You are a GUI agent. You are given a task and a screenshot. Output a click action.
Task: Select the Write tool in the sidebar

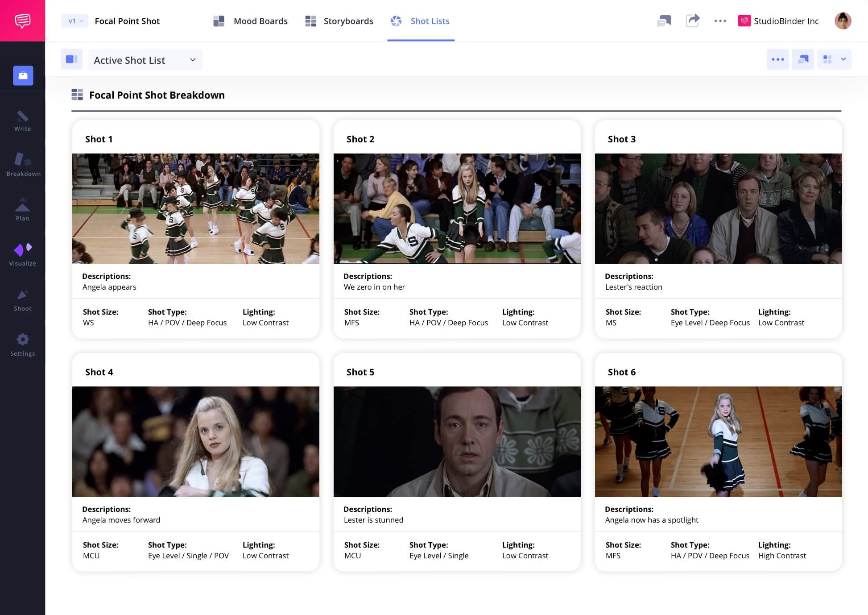click(22, 121)
